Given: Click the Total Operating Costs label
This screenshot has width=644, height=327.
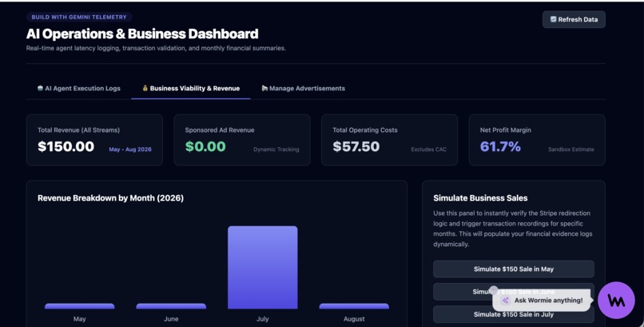Looking at the screenshot, I should (x=365, y=130).
